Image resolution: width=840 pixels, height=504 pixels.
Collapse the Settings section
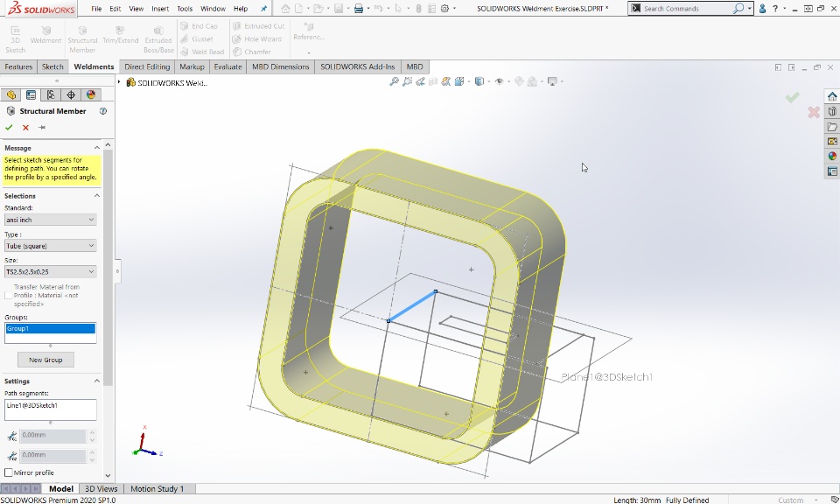(x=96, y=381)
